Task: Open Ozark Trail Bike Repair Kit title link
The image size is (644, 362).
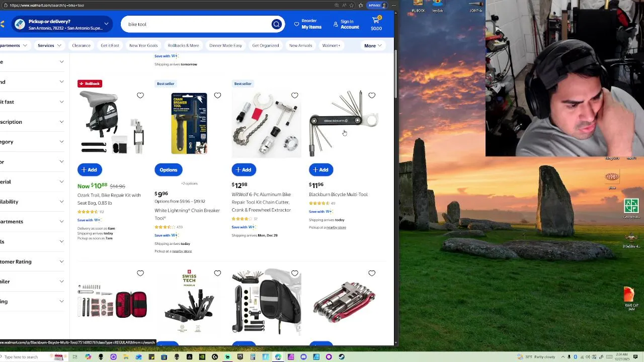Action: (x=109, y=199)
